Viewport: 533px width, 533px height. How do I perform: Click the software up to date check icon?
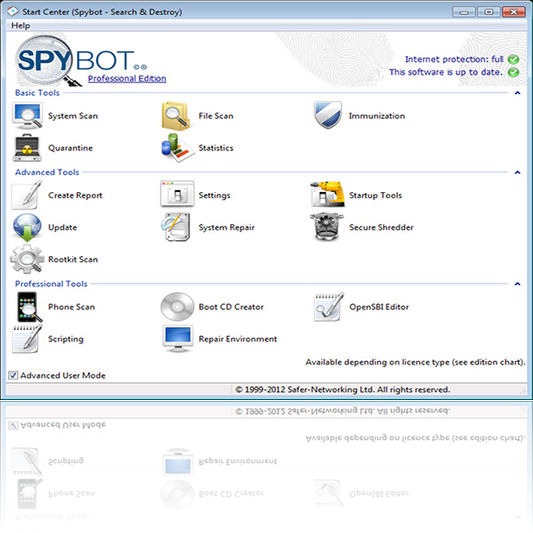point(513,72)
